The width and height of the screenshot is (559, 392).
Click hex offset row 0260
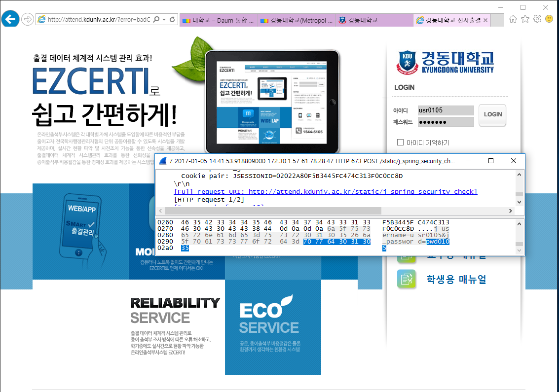tap(165, 222)
